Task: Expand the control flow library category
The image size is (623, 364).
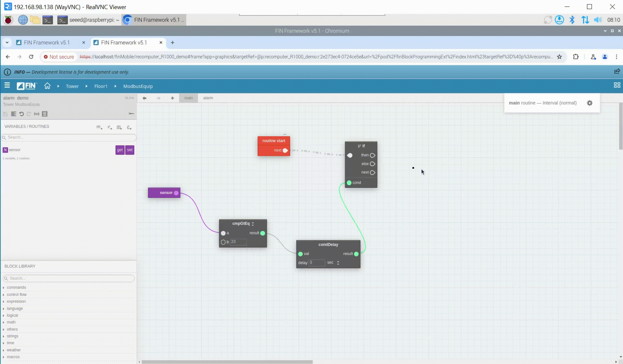Action: [x=17, y=294]
